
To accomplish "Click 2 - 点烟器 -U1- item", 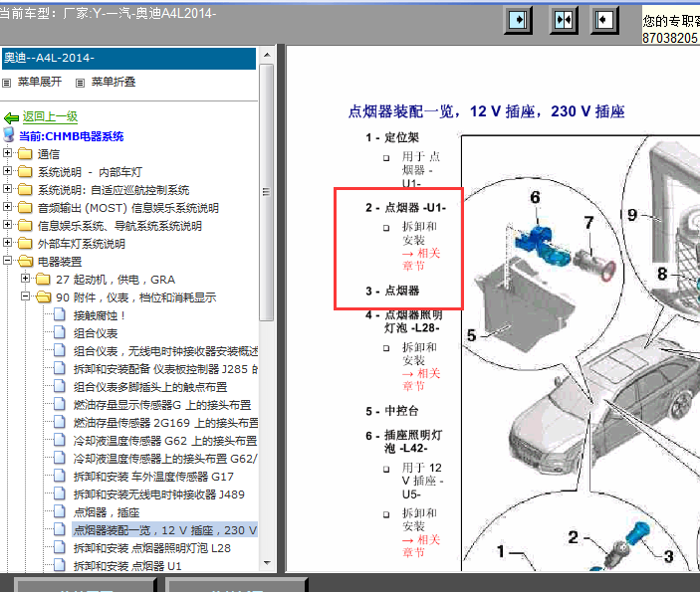I will click(406, 207).
